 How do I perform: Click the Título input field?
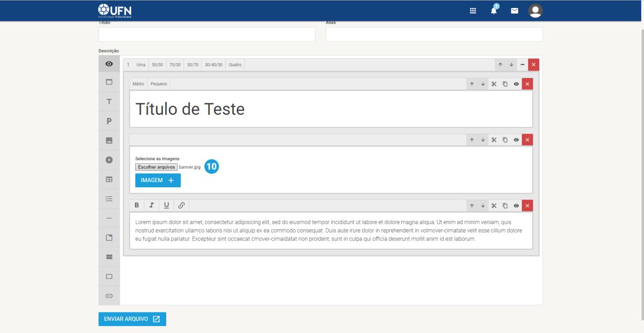click(207, 34)
